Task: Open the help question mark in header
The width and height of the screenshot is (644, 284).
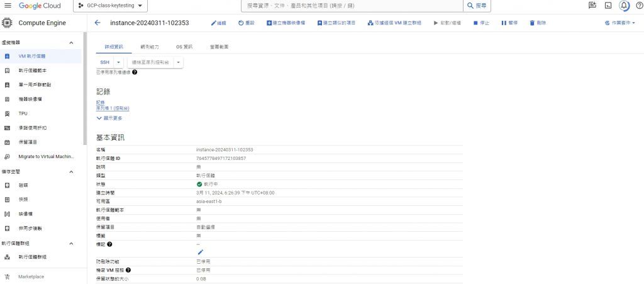Action: (640, 6)
